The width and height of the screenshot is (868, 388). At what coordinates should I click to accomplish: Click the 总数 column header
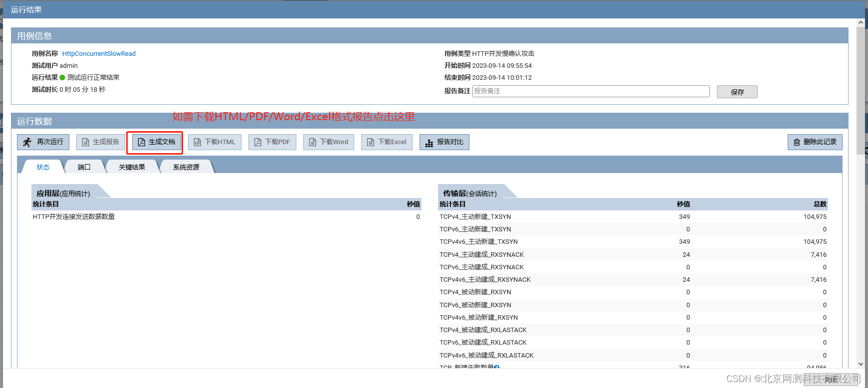[820, 204]
